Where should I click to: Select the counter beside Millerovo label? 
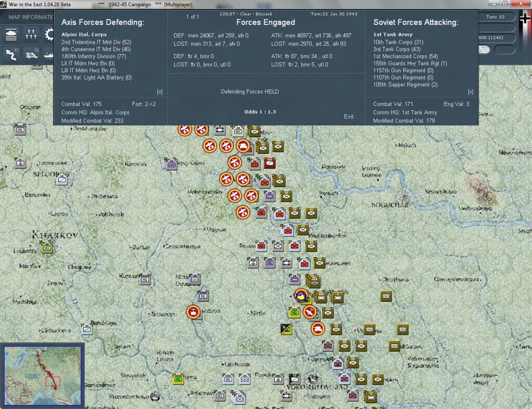pos(394,346)
